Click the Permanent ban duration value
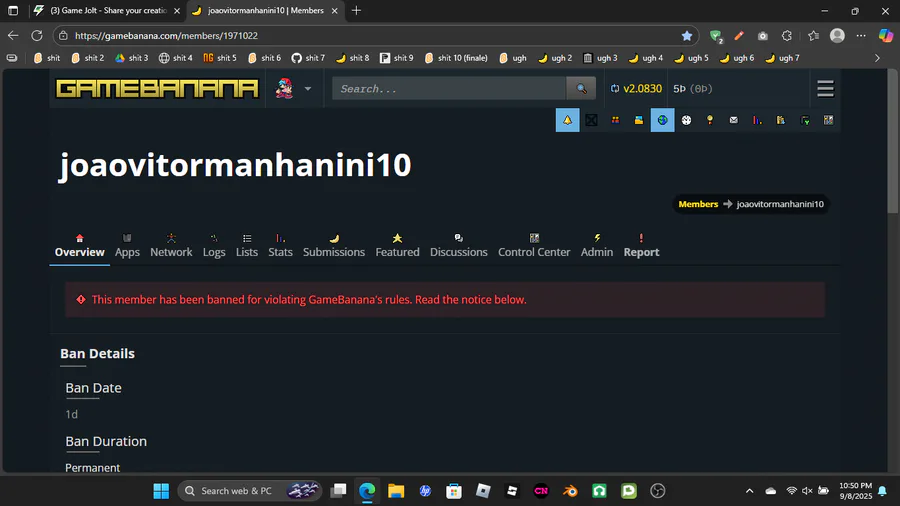This screenshot has height=506, width=900. pyautogui.click(x=92, y=468)
